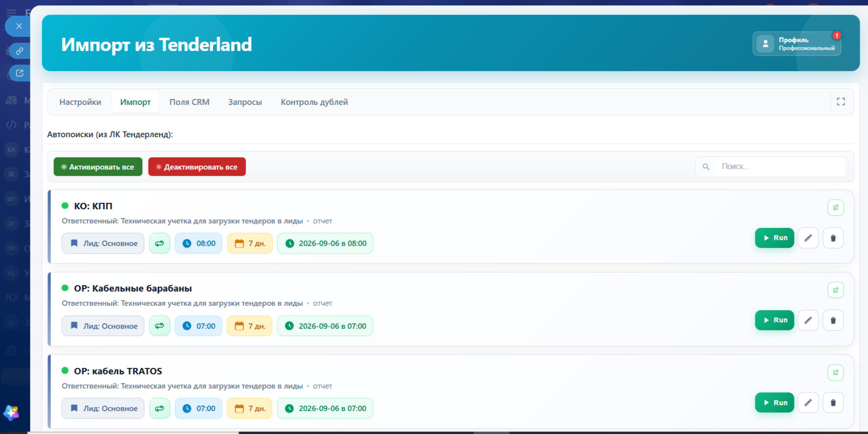Screen dimensions: 868x434
Task: Delete the КО: КПП autosearch
Action: [833, 238]
